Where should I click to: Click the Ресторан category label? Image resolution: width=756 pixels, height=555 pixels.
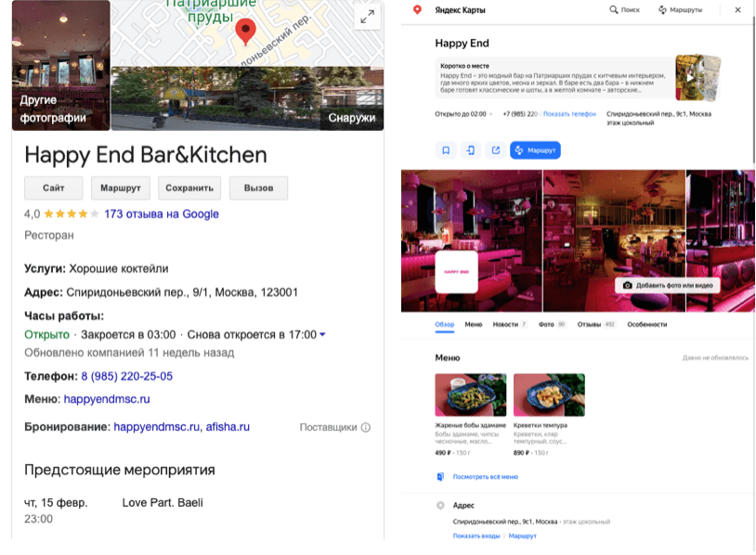49,236
